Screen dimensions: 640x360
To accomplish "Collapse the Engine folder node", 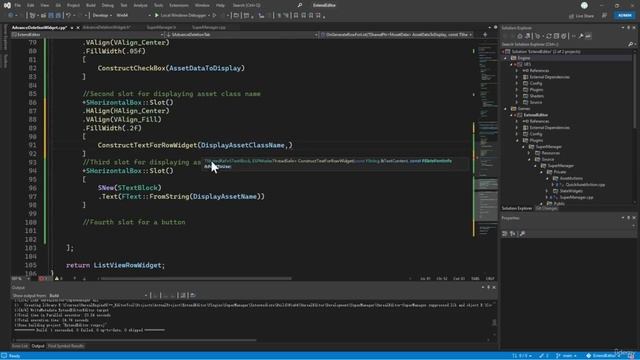I will tap(506, 58).
